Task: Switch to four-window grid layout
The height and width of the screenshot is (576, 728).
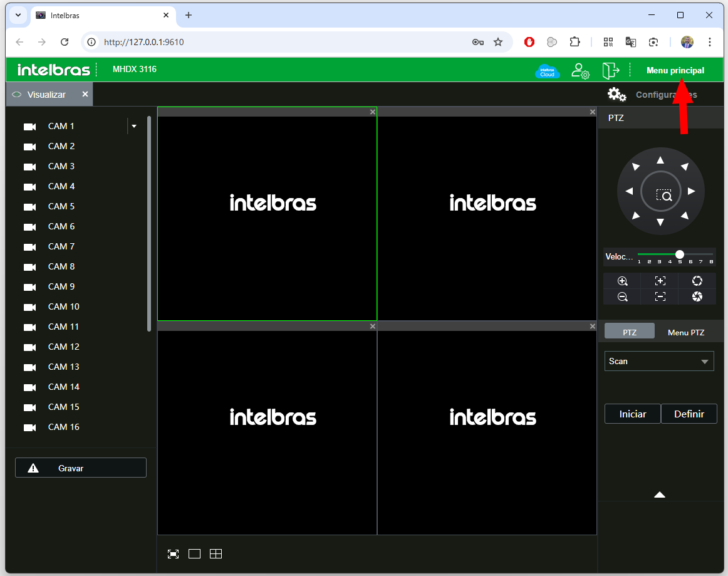Action: 216,553
